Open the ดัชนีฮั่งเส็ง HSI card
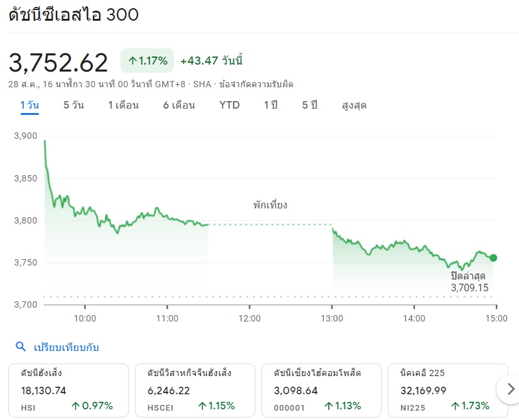 tap(69, 390)
